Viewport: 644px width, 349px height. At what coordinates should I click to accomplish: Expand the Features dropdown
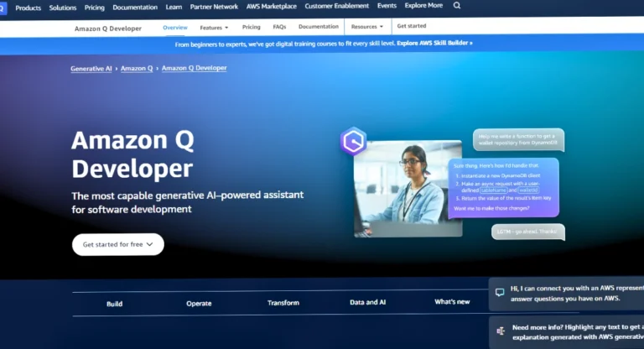point(214,28)
